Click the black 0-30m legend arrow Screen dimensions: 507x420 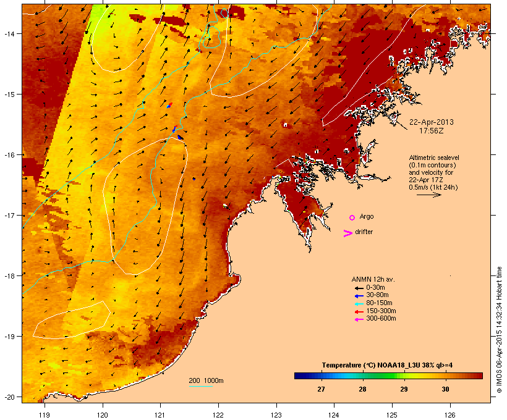(359, 288)
